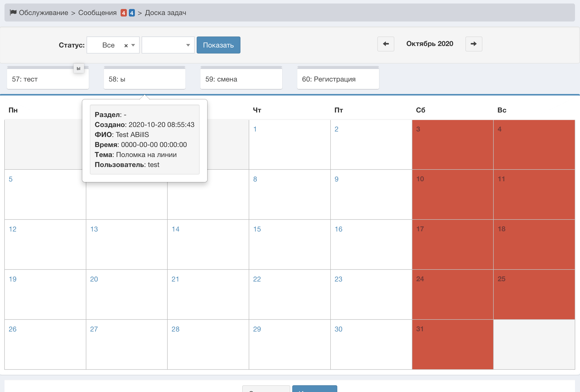
Task: Open the Сообщения breadcrumb link
Action: [x=97, y=13]
